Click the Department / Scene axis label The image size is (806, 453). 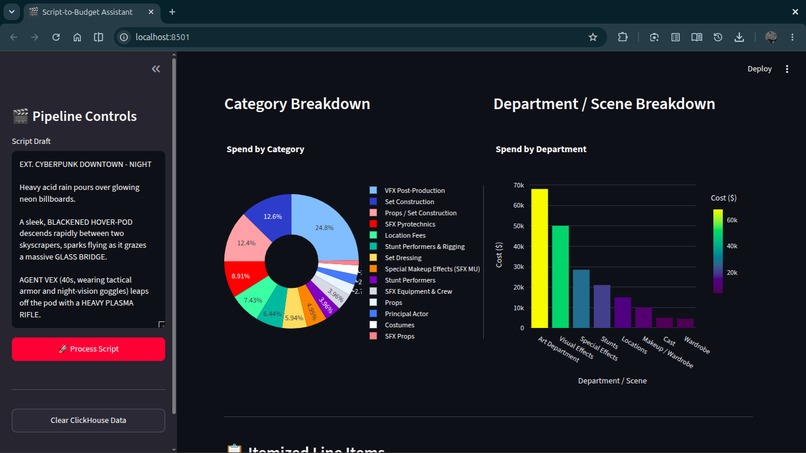click(x=612, y=381)
